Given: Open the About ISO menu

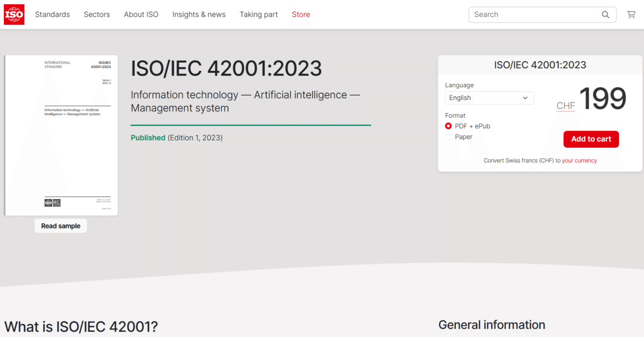Looking at the screenshot, I should (141, 14).
